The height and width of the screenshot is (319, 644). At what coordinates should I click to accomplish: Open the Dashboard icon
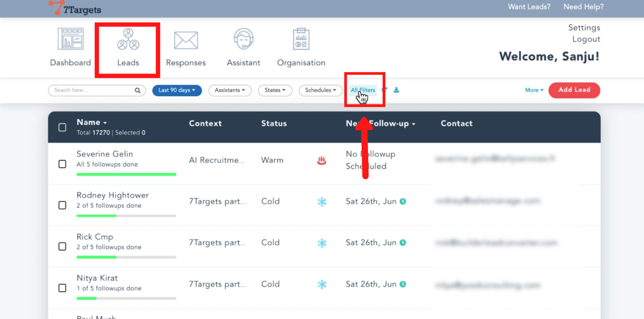(70, 39)
